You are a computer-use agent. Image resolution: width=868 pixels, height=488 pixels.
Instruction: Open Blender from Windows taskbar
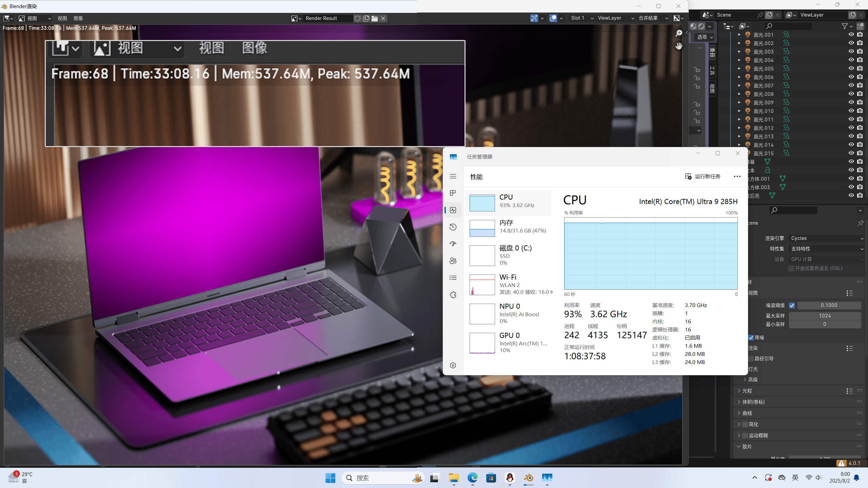coord(528,478)
